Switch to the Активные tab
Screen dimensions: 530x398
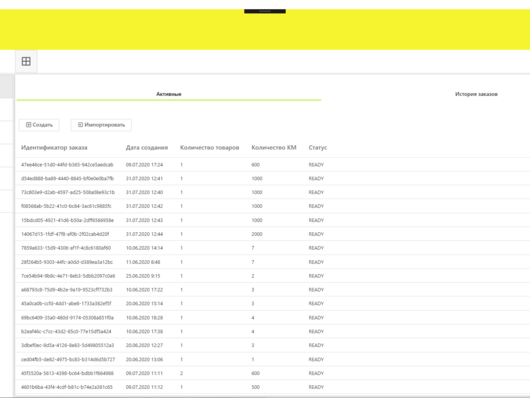coord(169,94)
